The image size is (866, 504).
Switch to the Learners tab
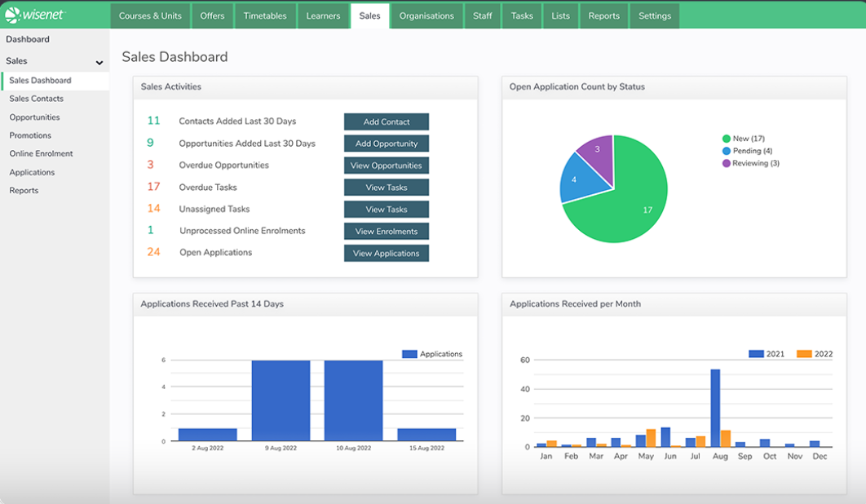[x=323, y=16]
